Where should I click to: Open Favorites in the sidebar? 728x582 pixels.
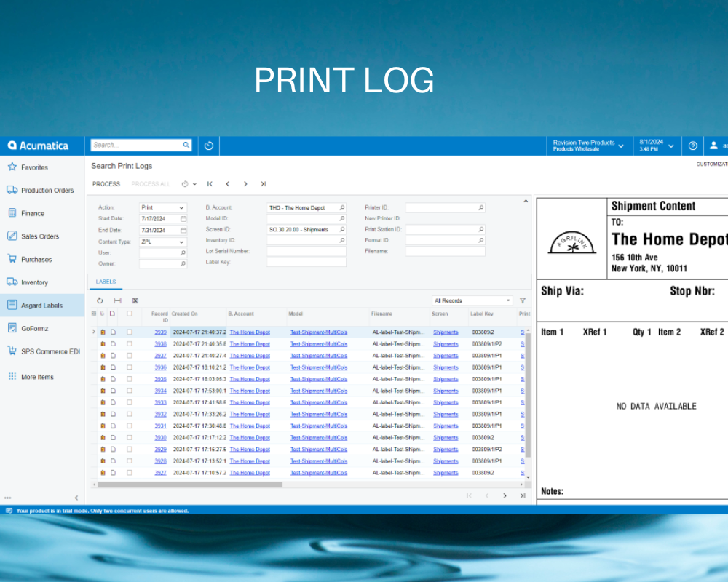click(42, 167)
